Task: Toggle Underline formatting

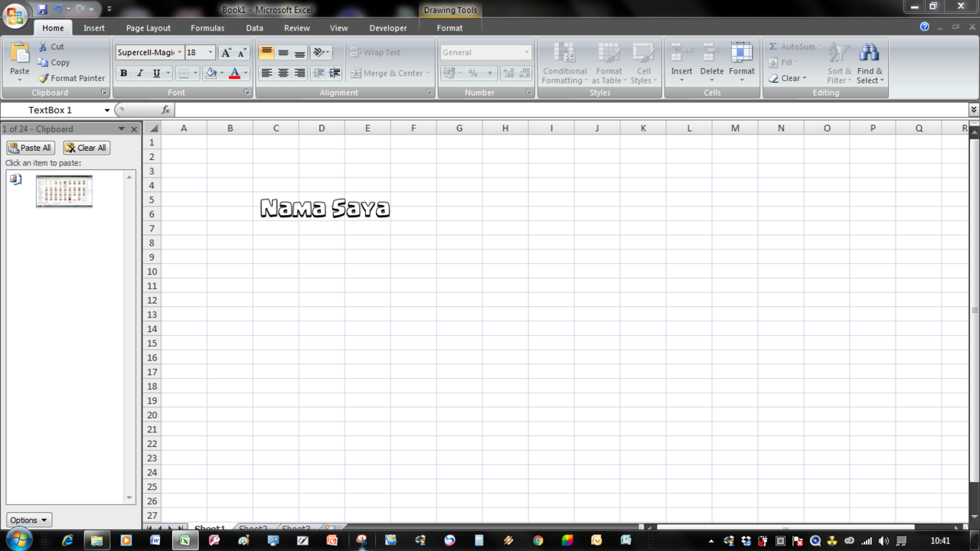Action: coord(156,73)
